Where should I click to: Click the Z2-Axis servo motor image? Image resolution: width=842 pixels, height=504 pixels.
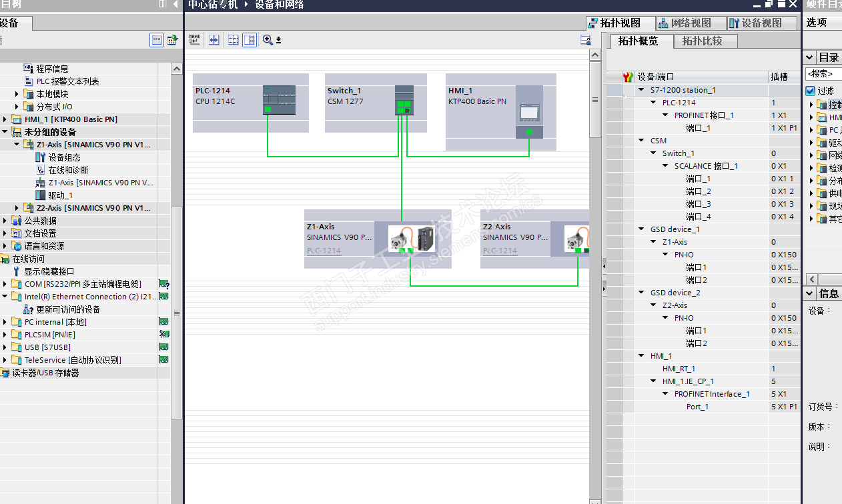pyautogui.click(x=576, y=239)
